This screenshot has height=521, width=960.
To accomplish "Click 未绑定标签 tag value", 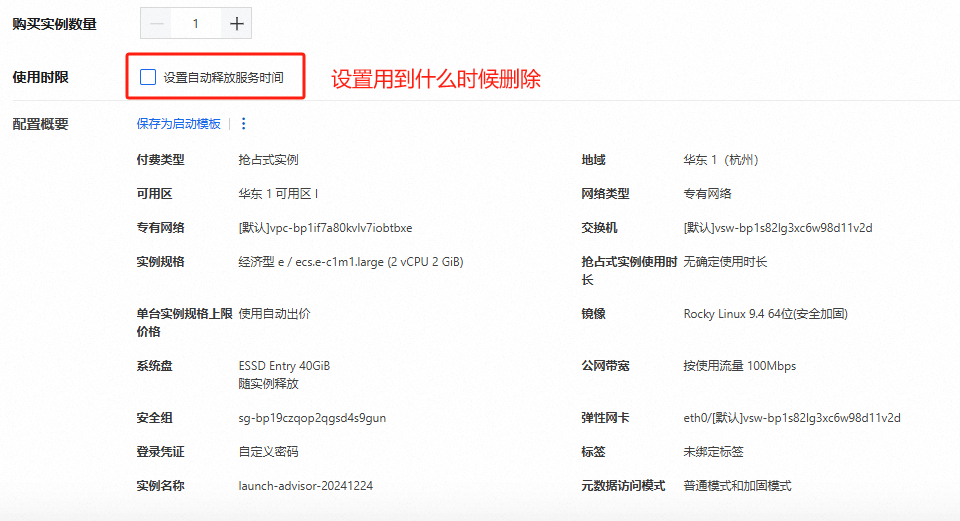I will tap(713, 452).
